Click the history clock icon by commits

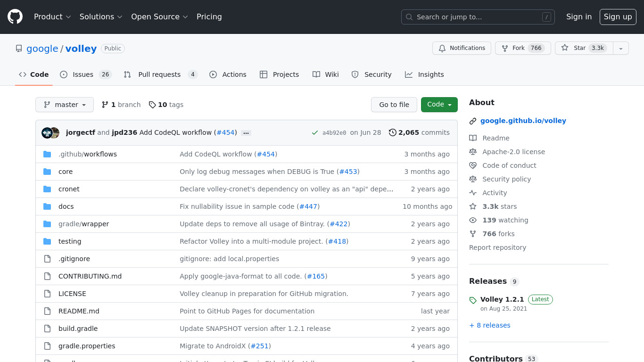coord(392,132)
